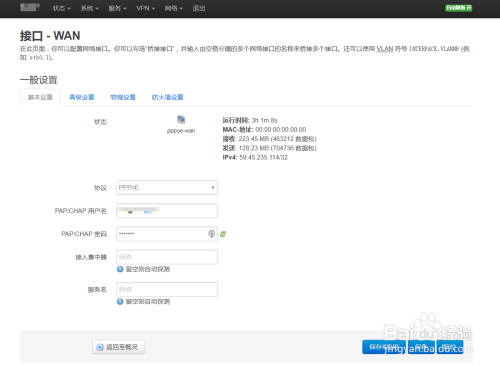Click the underlined VLAN abbreviation in the description
Image resolution: width=500 pixels, height=366 pixels.
pyautogui.click(x=385, y=49)
